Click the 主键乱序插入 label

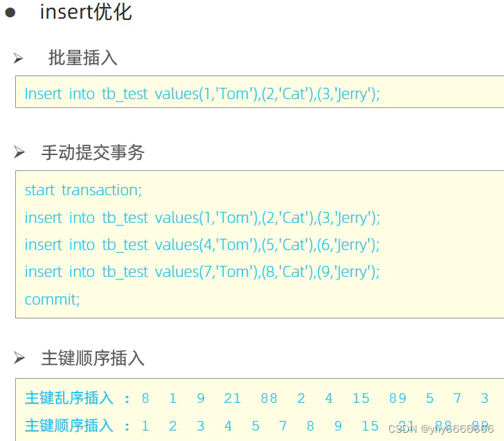(x=69, y=398)
